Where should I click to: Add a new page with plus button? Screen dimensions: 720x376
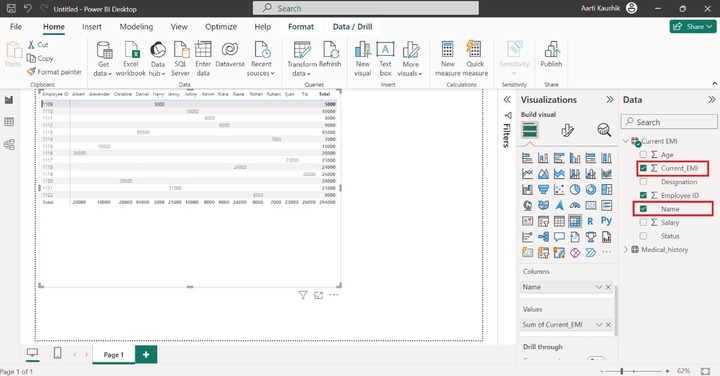coord(146,354)
